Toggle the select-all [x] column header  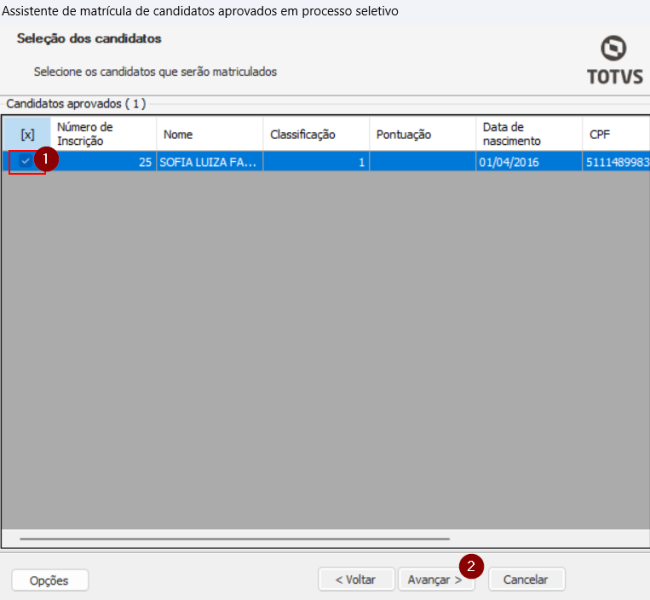point(27,134)
